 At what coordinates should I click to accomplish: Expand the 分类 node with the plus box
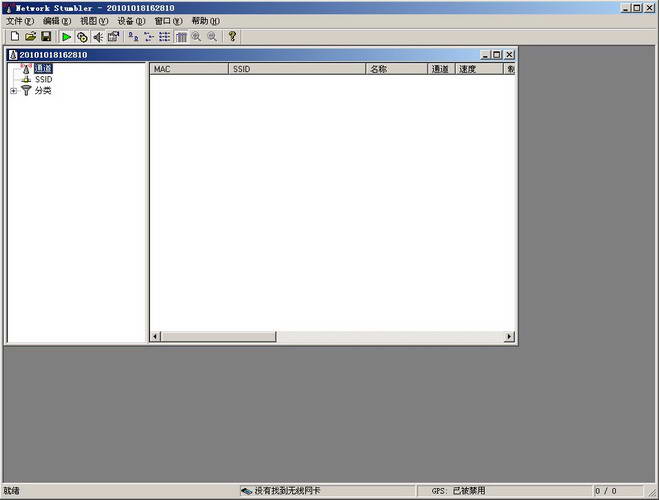pos(13,91)
